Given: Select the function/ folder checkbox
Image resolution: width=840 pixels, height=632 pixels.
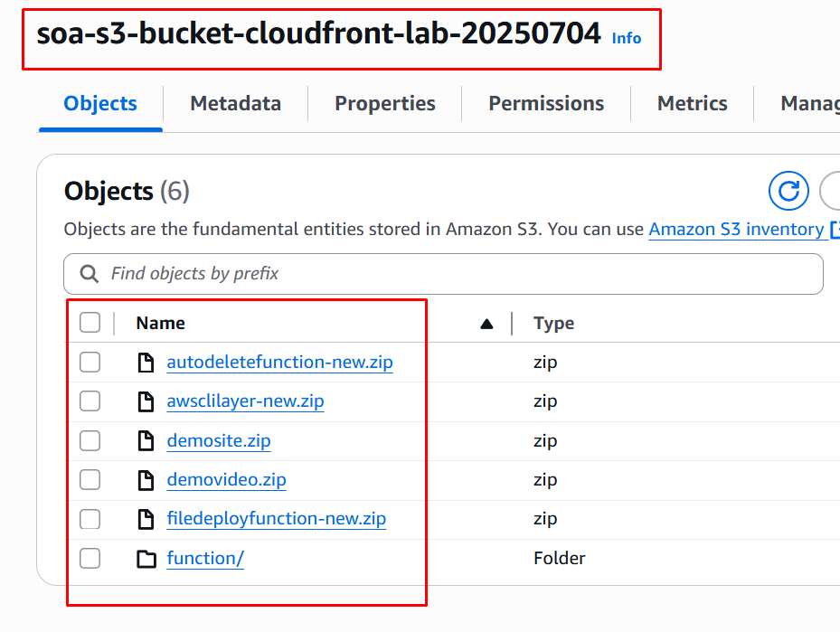Looking at the screenshot, I should point(90,559).
